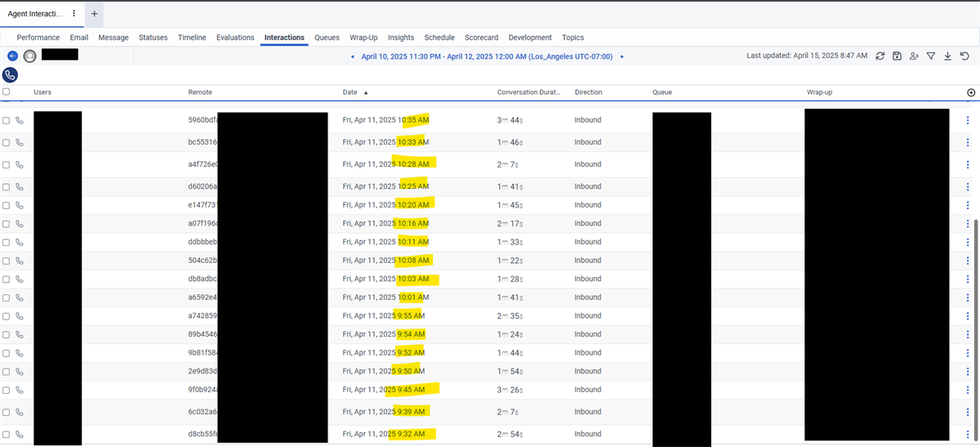Click the refresh icon beside Last updated
The width and height of the screenshot is (980, 447).
(x=880, y=56)
